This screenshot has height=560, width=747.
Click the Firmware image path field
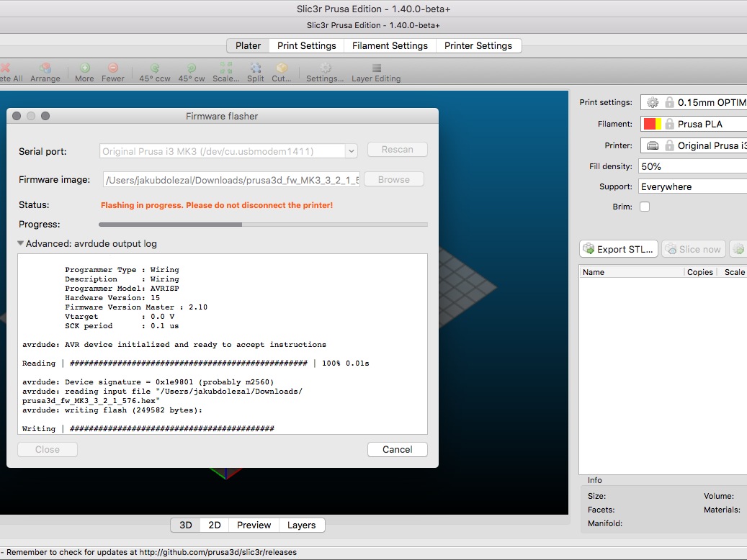pos(231,180)
